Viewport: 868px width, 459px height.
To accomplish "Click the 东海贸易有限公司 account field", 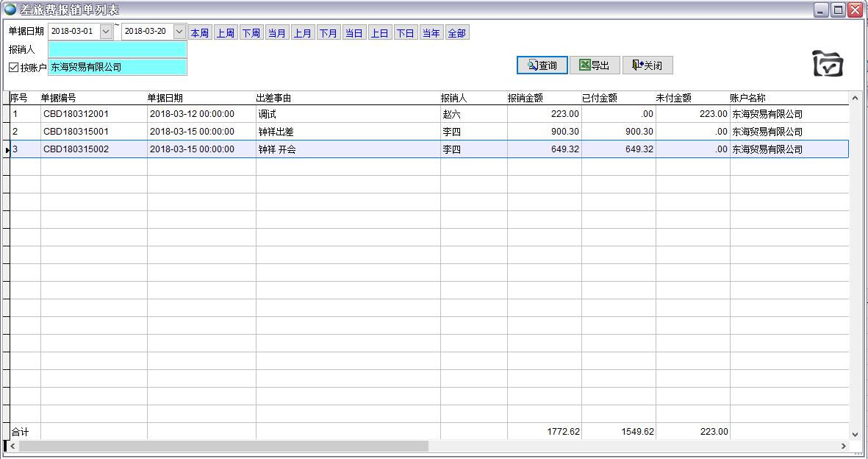I will [118, 67].
